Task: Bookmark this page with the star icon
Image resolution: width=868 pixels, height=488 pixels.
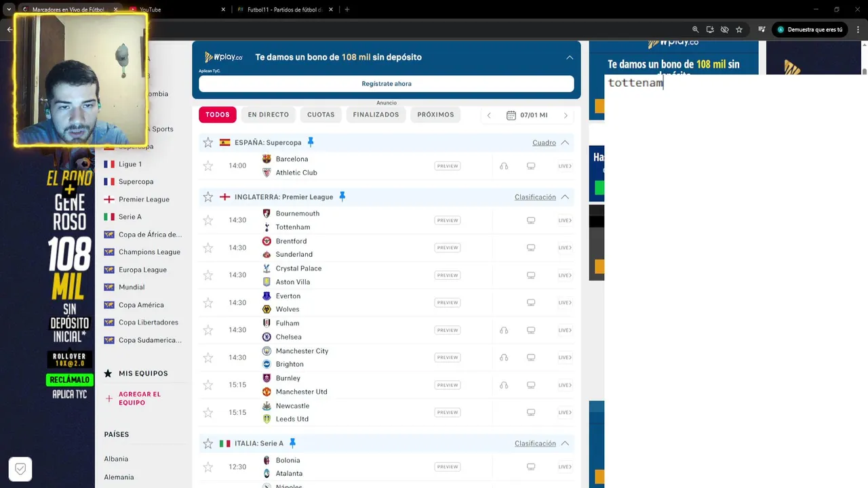Action: point(739,30)
